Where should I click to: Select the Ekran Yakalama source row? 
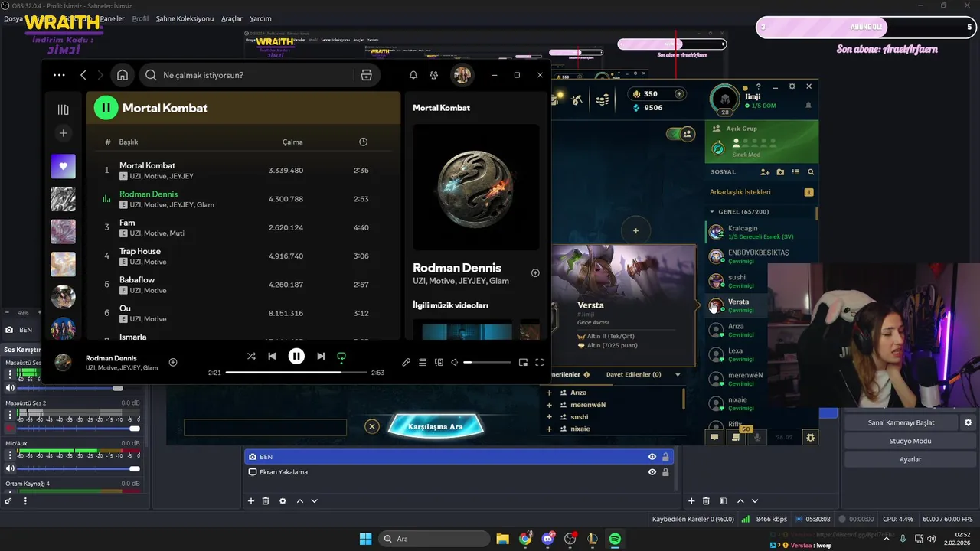pos(459,472)
